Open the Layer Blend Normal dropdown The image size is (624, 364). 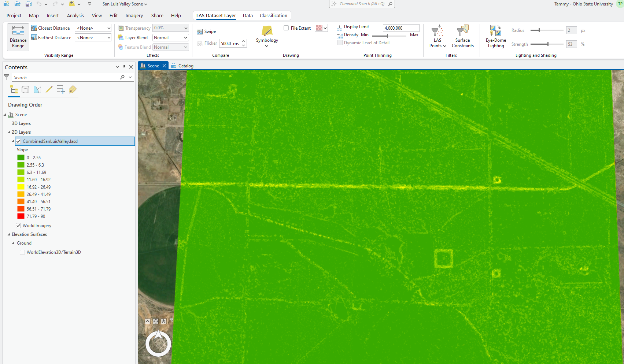click(x=170, y=38)
